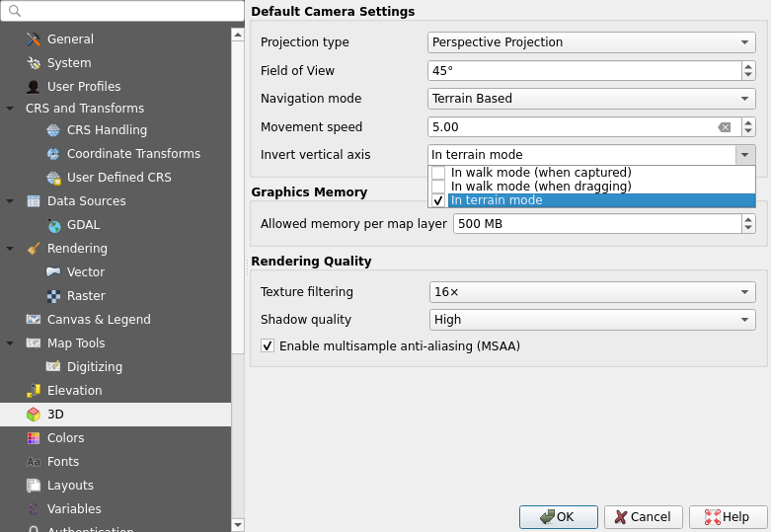Check In walk mode (when dragging)
771x532 pixels.
point(438,187)
